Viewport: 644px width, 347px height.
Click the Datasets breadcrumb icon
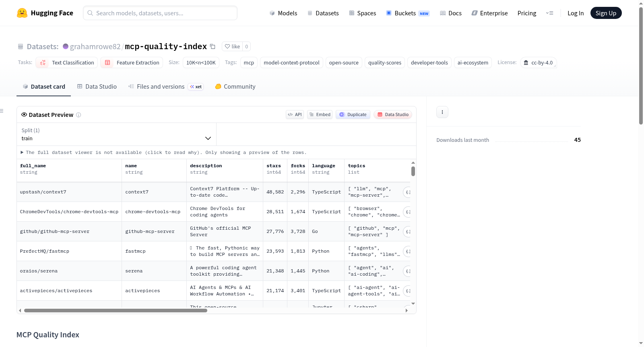click(21, 46)
